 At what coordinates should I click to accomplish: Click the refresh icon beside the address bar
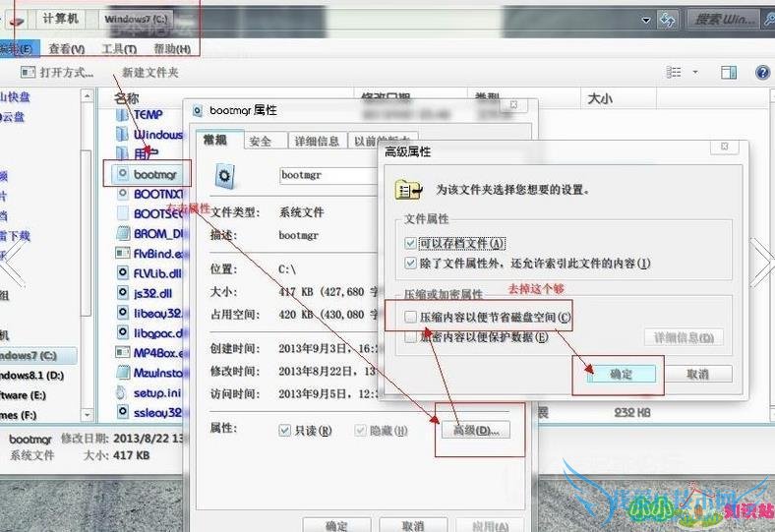click(667, 21)
